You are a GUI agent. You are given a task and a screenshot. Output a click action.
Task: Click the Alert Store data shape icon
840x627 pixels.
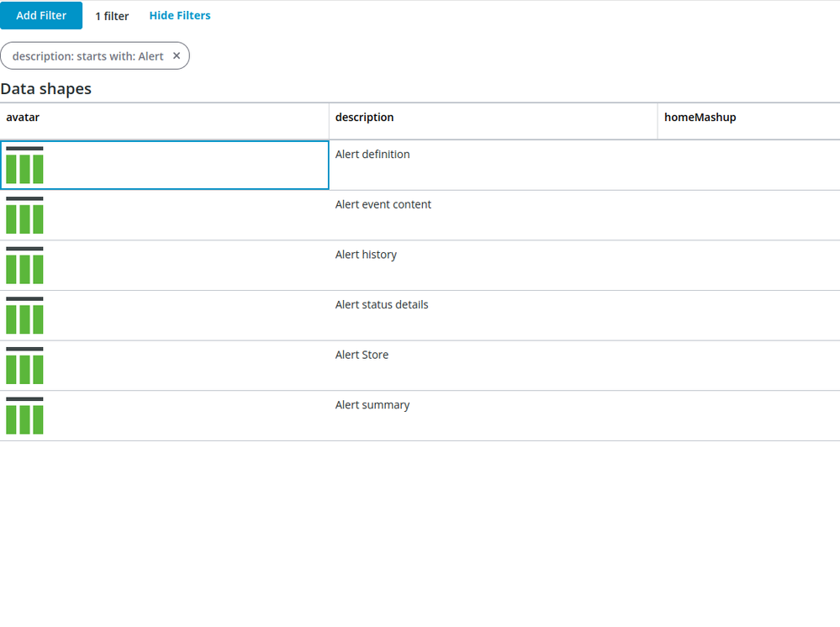point(24,366)
